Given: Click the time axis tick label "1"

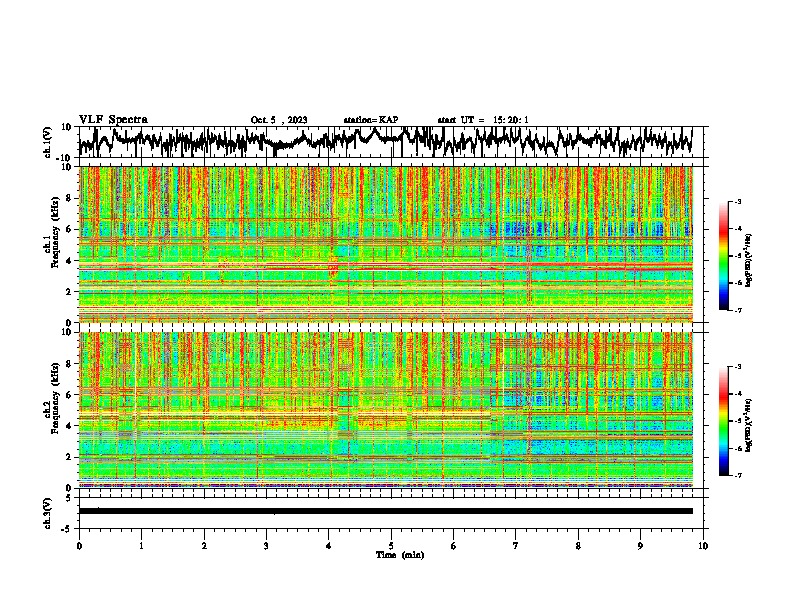Looking at the screenshot, I should pyautogui.click(x=141, y=546).
